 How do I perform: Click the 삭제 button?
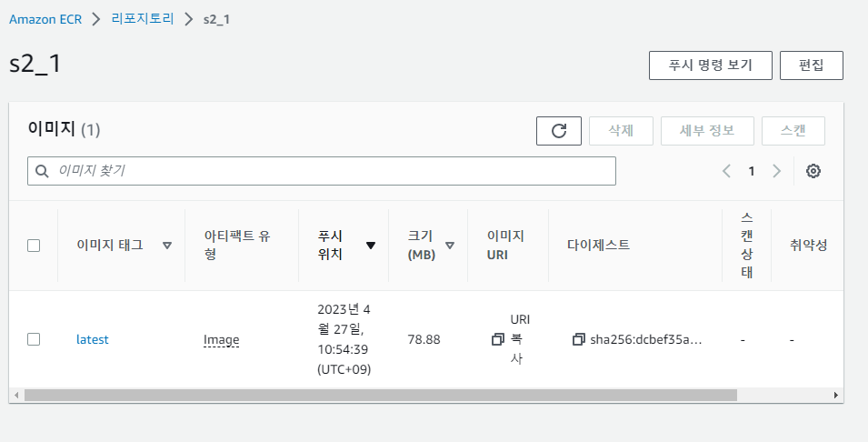[x=621, y=131]
